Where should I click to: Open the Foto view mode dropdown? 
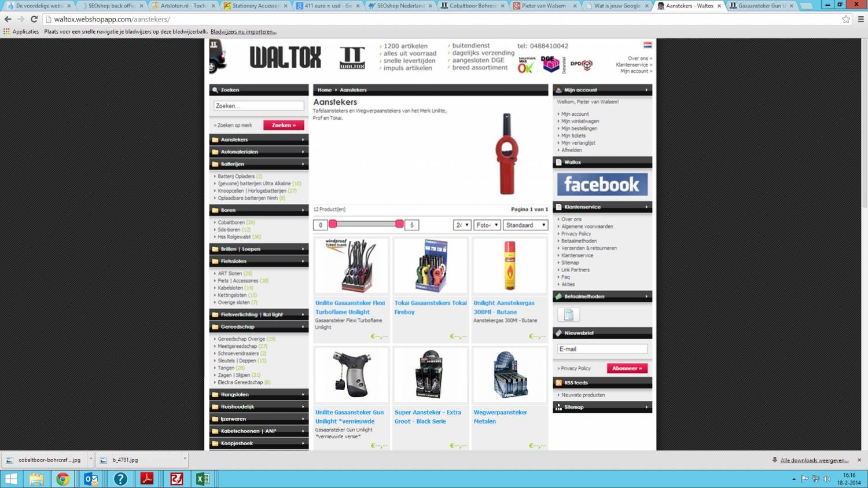click(487, 225)
